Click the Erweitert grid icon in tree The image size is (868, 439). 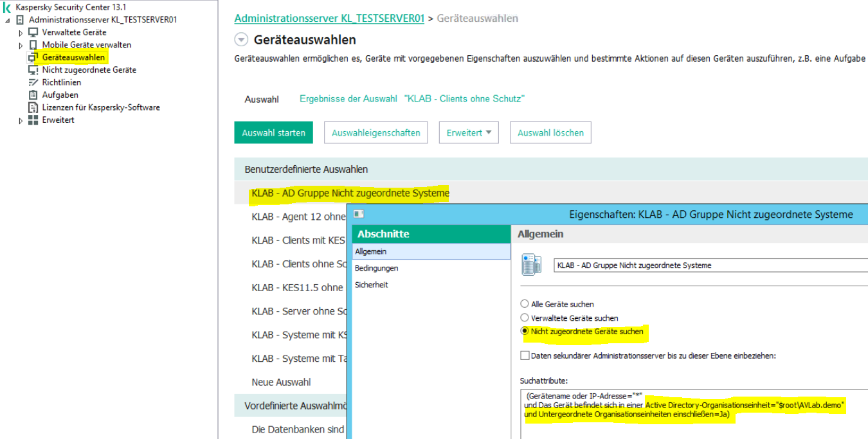(33, 120)
